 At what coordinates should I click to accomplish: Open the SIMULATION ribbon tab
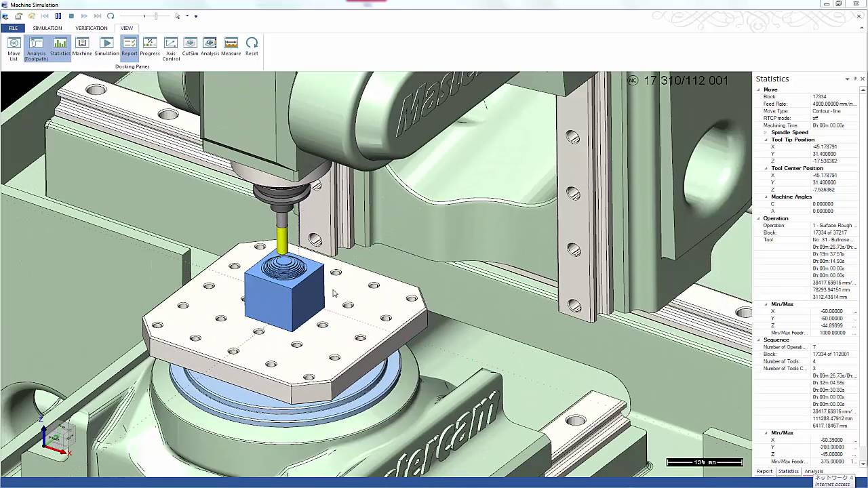[47, 28]
